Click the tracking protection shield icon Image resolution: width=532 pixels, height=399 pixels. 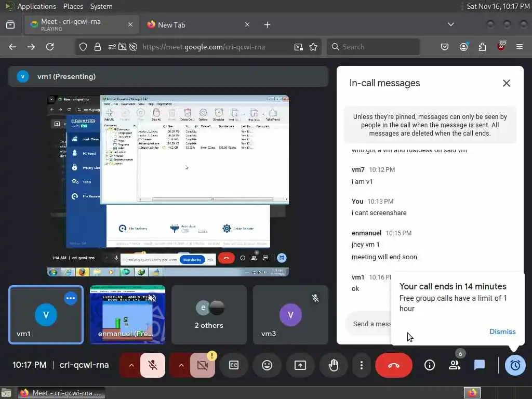(83, 47)
